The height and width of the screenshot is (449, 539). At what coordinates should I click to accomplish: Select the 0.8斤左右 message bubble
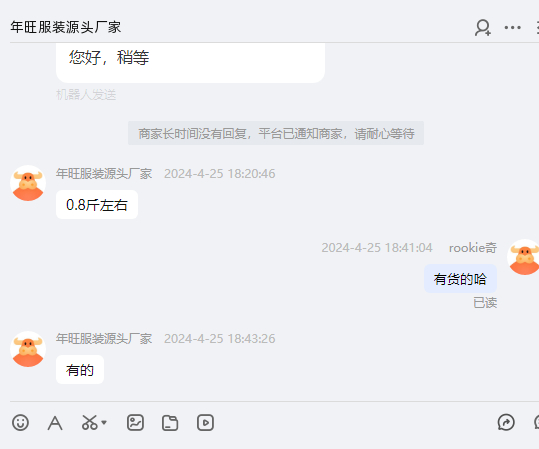tap(97, 205)
